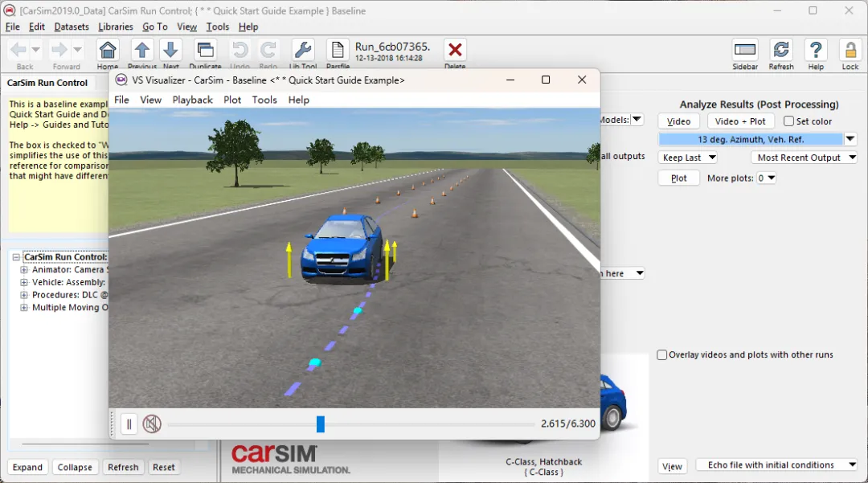Viewport: 868px width, 483px height.
Task: Toggle the Sidebar icon
Action: click(x=744, y=51)
